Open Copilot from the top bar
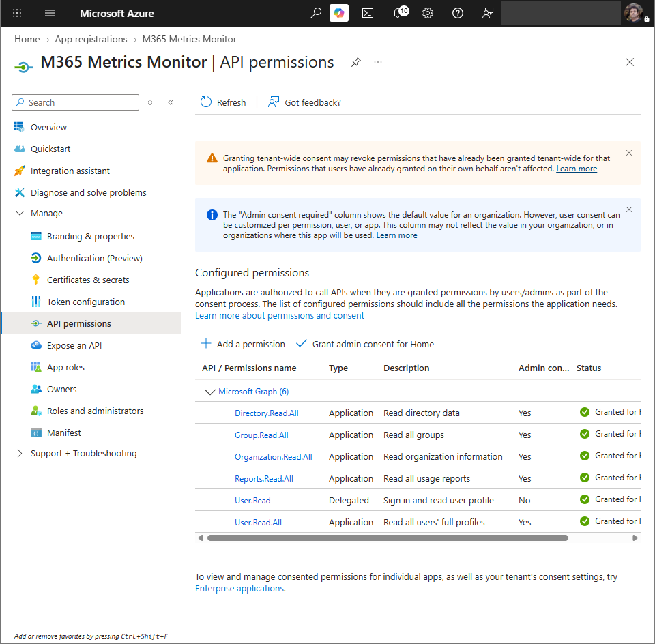 [x=339, y=13]
